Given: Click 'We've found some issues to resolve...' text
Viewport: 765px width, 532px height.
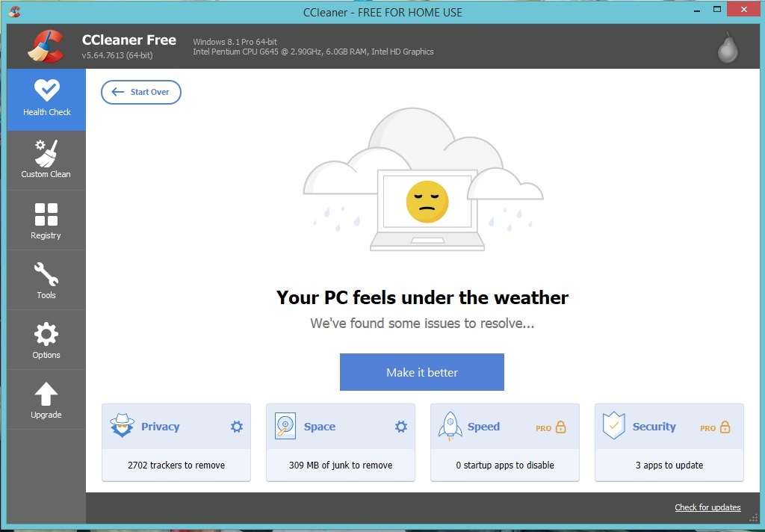Looking at the screenshot, I should (x=423, y=323).
